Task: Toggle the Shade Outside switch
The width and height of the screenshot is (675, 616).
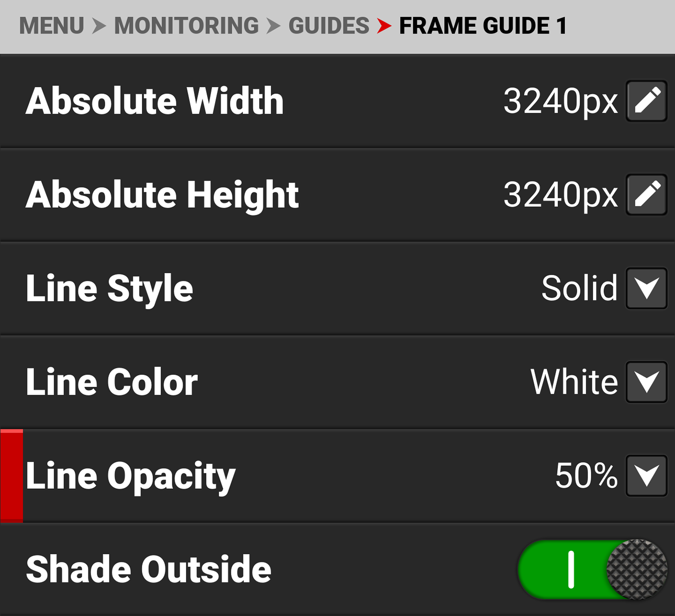Action: 593,569
